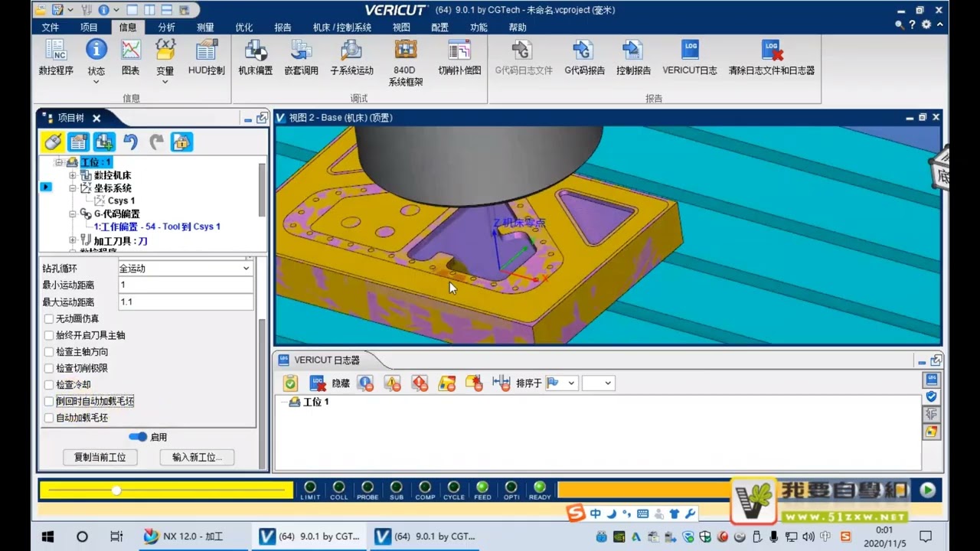Switch to the 项目 ribbon tab
Image resolution: width=980 pixels, height=551 pixels.
coord(89,27)
